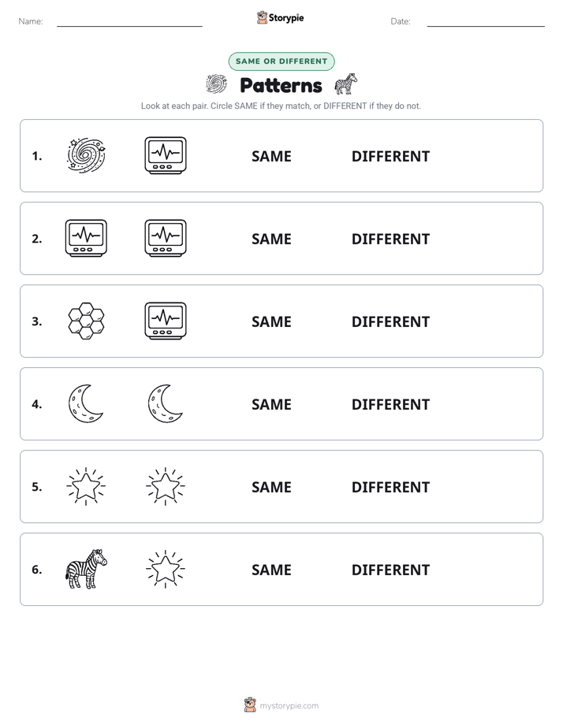Select SAME for question 2

click(x=271, y=239)
